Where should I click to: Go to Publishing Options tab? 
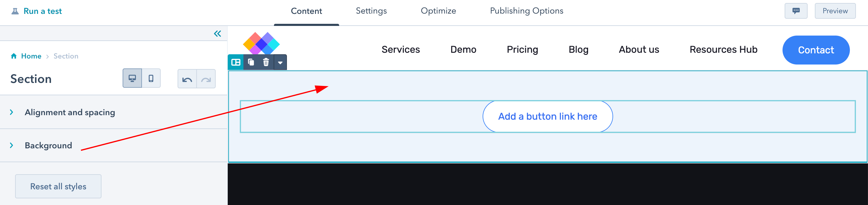click(527, 11)
